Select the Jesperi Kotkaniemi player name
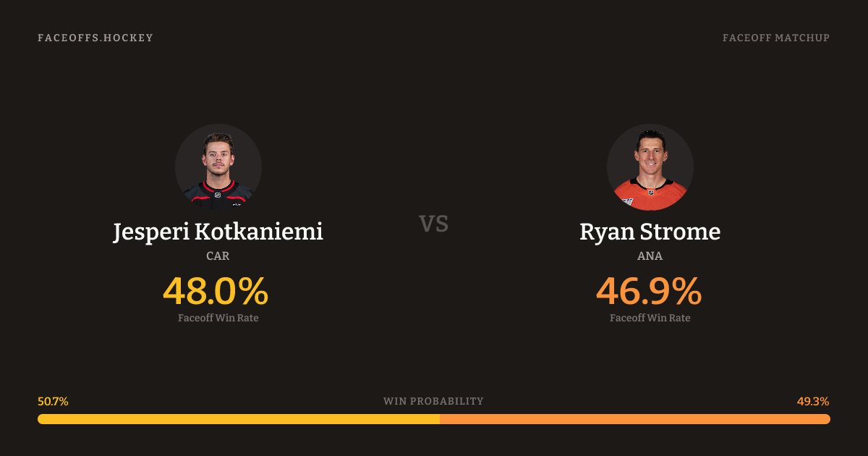 click(x=218, y=232)
